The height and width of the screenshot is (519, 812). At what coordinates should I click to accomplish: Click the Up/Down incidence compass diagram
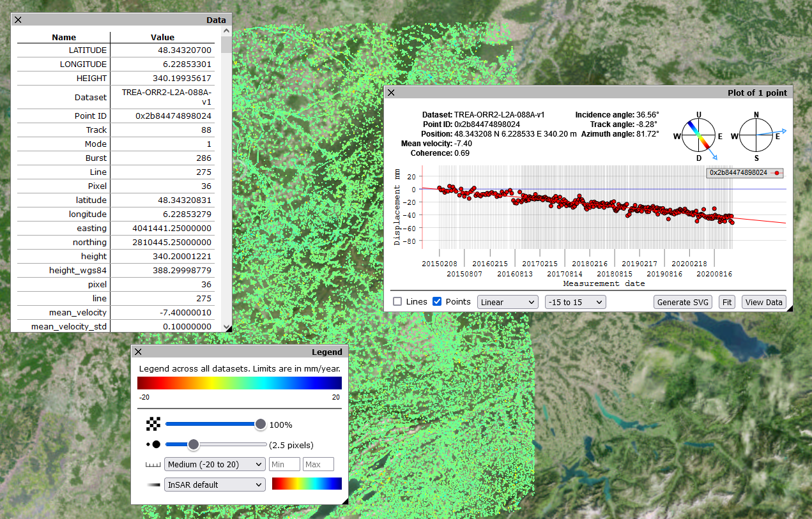click(x=699, y=135)
